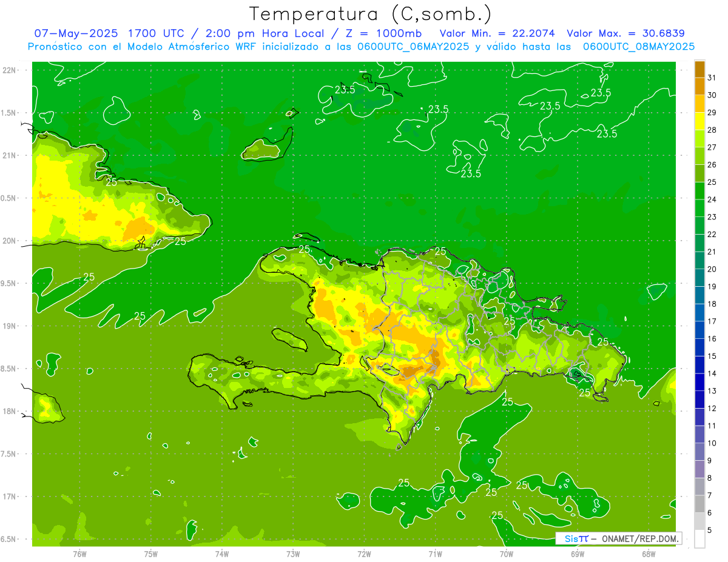
Task: Click the "75W" longitude axis label
Action: [x=151, y=554]
